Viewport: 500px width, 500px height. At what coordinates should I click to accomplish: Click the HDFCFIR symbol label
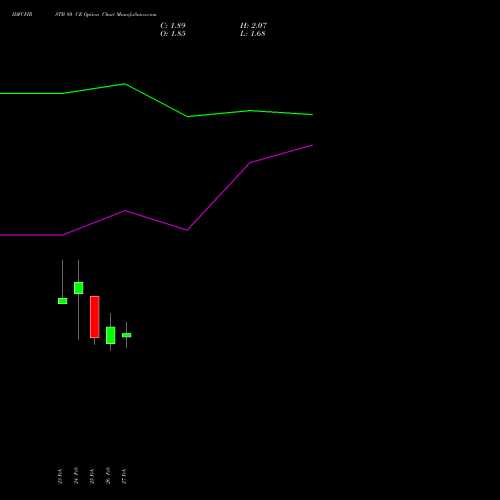22,15
